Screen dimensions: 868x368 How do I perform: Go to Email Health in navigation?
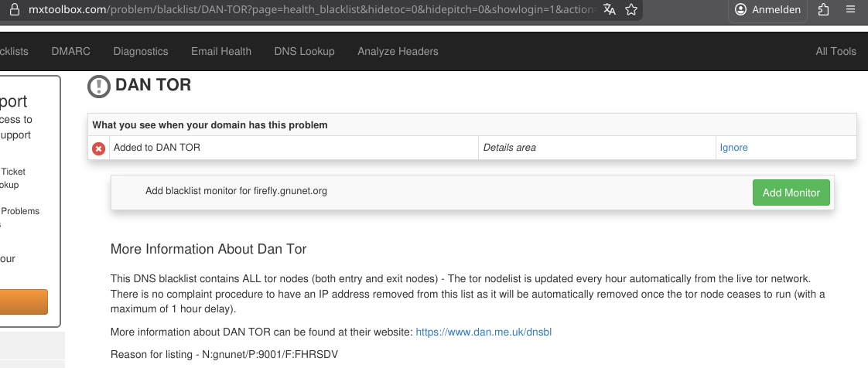(x=221, y=51)
